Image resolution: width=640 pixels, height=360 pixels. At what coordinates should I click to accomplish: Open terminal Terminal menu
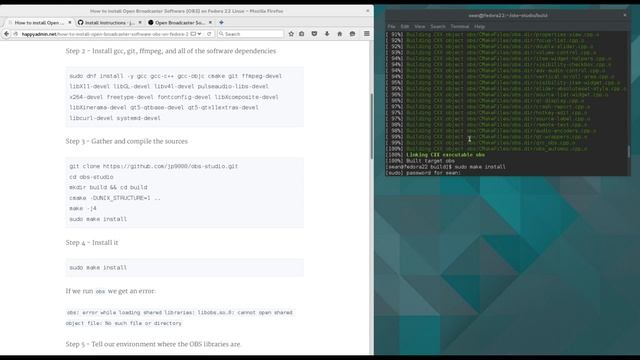pyautogui.click(x=460, y=26)
